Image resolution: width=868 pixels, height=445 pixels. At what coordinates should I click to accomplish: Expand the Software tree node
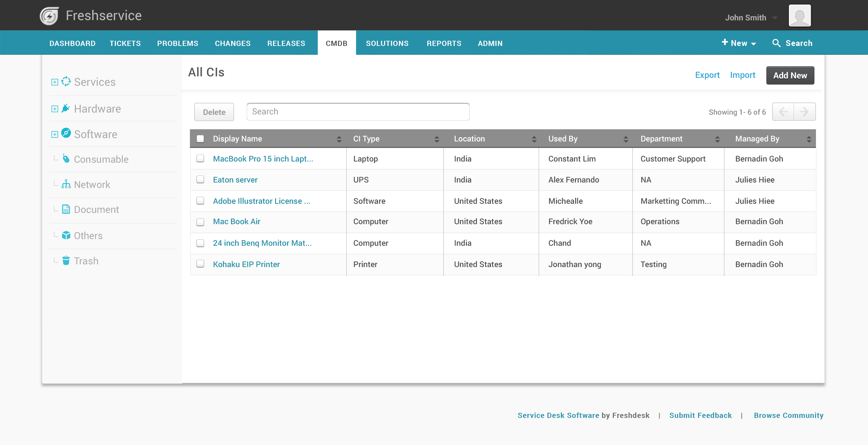point(54,134)
